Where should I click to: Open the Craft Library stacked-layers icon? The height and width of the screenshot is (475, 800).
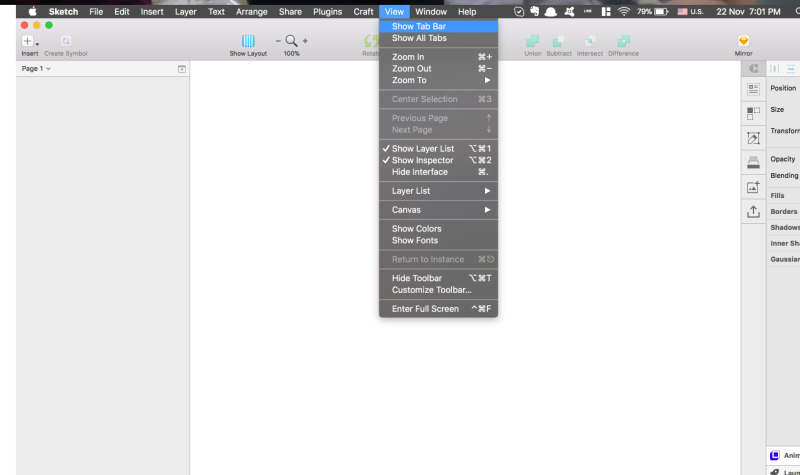pos(754,162)
